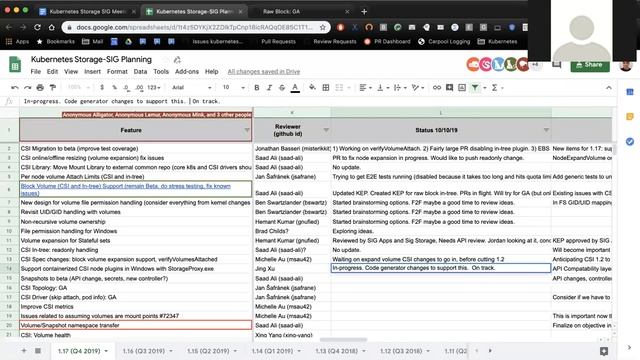Toggle strikethrough formatting
This screenshot has height=360, width=640.
click(282, 88)
